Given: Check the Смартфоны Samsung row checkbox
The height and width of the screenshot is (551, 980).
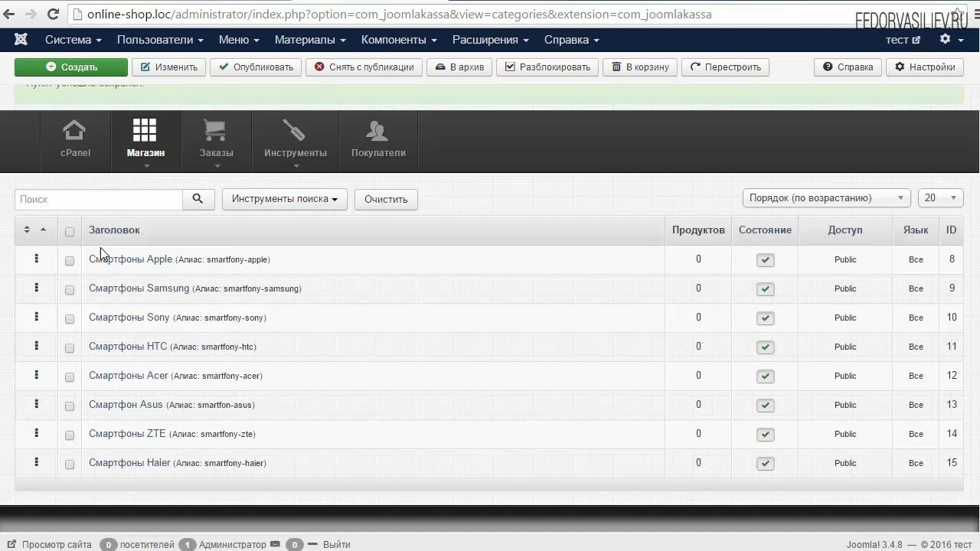Looking at the screenshot, I should pyautogui.click(x=70, y=290).
